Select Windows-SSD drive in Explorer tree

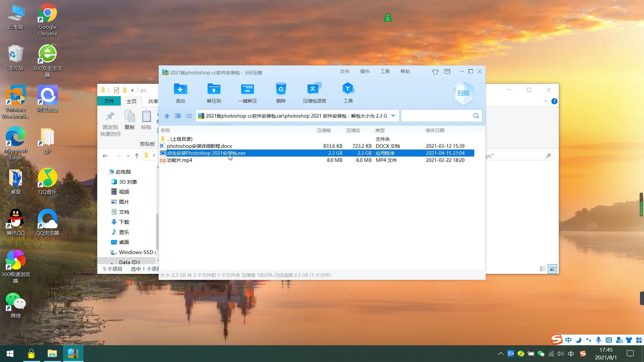click(x=133, y=252)
